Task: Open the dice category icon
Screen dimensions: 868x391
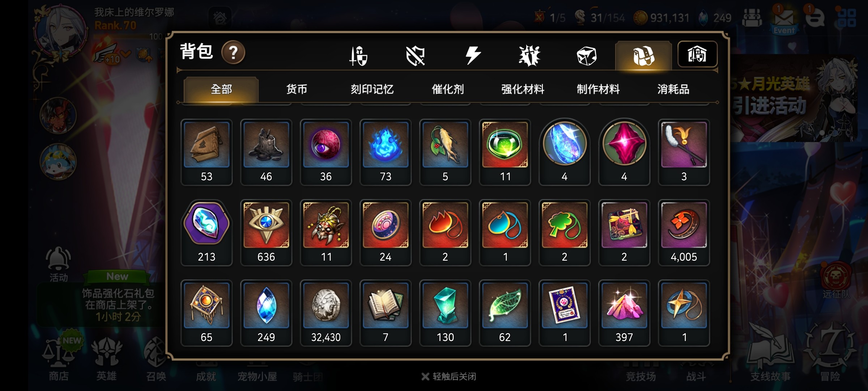Action: [x=586, y=56]
